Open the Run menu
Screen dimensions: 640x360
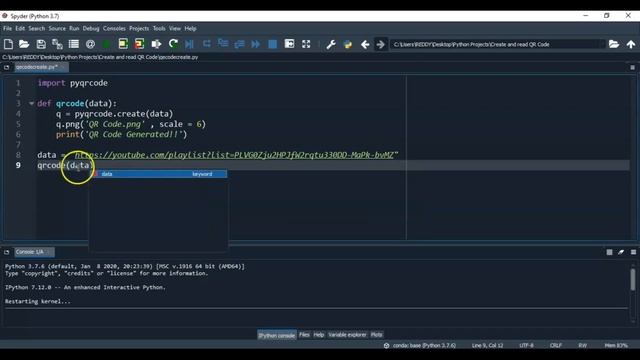point(74,29)
